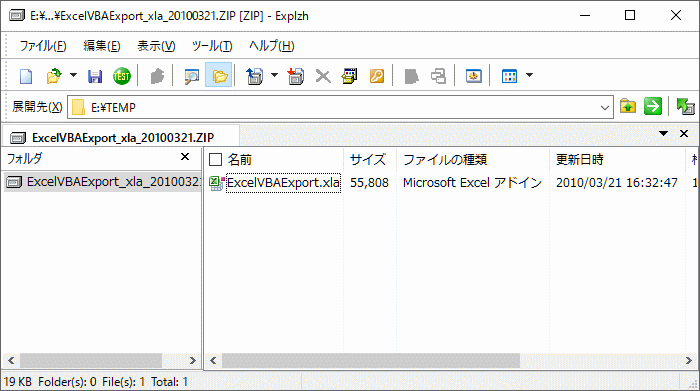This screenshot has width=700, height=391.
Task: Click the archive icon on the tab
Action: tap(18, 138)
